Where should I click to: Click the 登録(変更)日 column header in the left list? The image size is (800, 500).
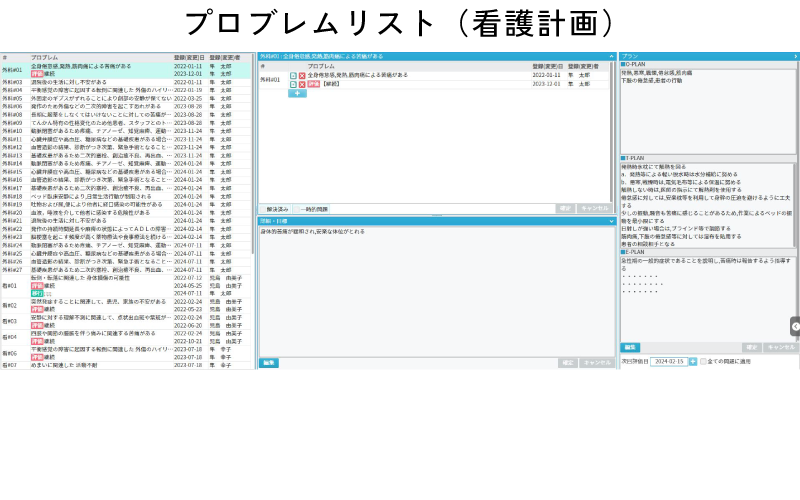click(188, 58)
